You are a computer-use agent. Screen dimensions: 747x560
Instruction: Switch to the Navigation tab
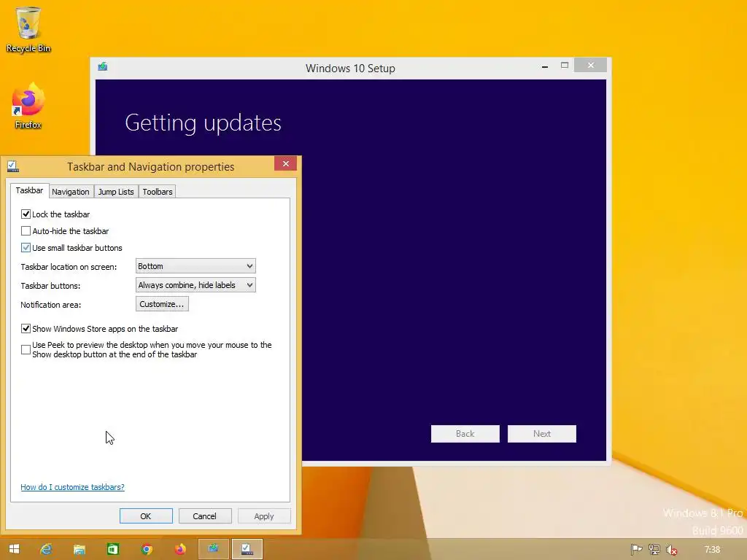pyautogui.click(x=71, y=192)
